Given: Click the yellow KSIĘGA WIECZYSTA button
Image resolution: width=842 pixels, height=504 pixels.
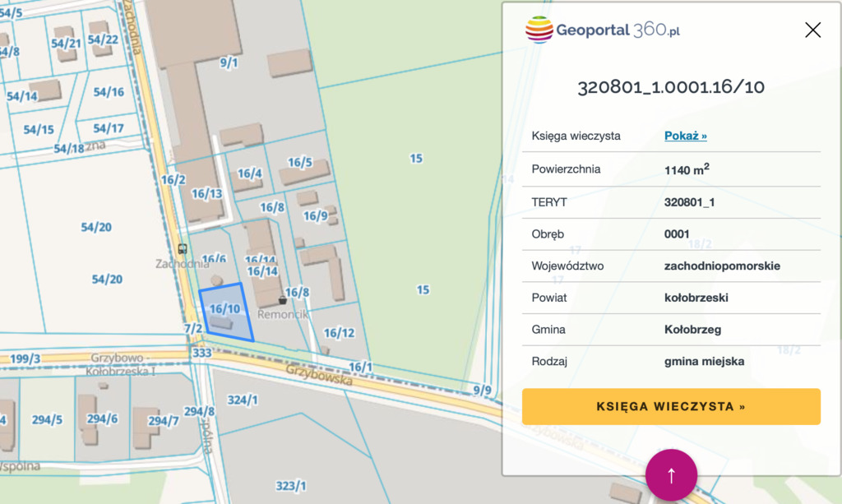Looking at the screenshot, I should (x=671, y=407).
